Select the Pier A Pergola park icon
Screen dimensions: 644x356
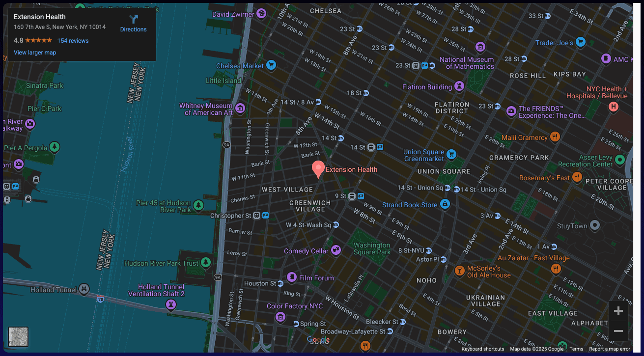pyautogui.click(x=55, y=147)
